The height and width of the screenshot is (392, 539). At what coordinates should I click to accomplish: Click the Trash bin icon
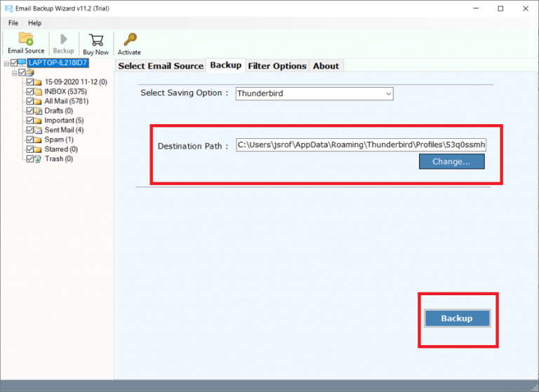(38, 159)
